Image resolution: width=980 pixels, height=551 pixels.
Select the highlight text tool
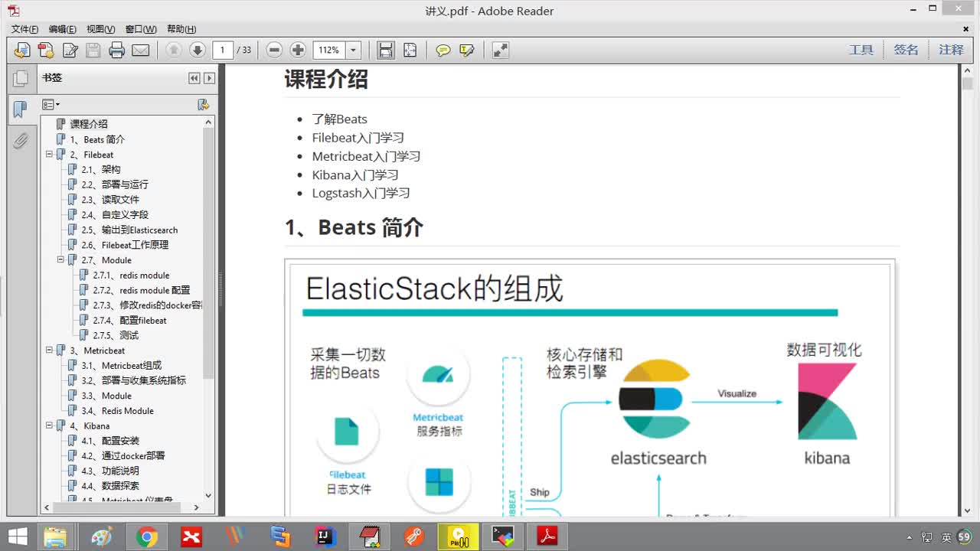(x=467, y=51)
